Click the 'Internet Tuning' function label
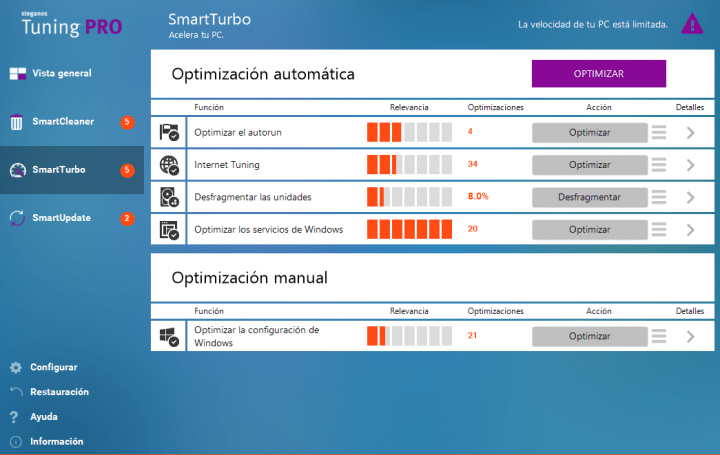720x455 pixels. click(227, 165)
